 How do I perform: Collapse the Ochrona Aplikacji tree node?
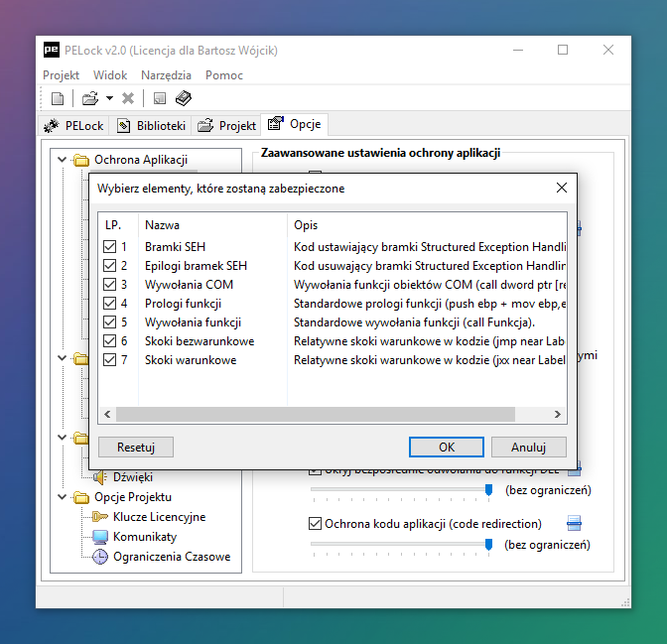(63, 160)
